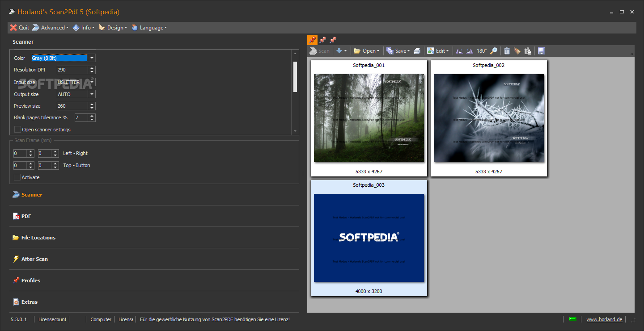Expand the Edit button dropdown

448,51
